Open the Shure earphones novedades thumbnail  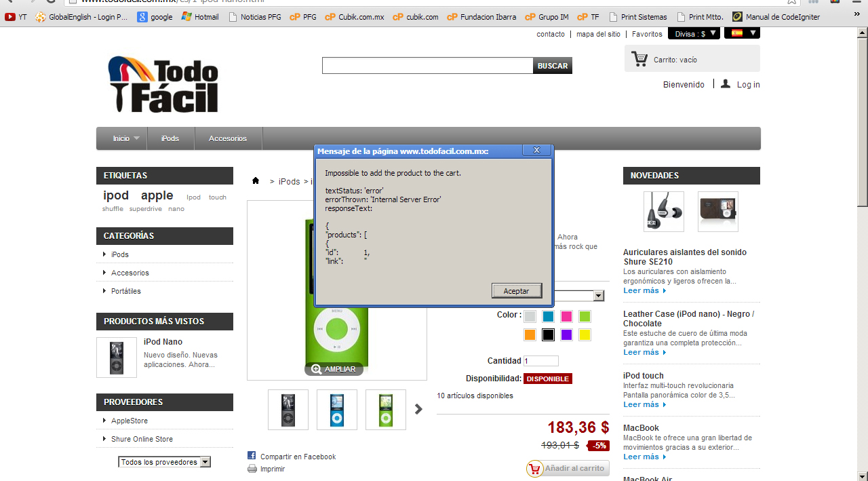664,212
